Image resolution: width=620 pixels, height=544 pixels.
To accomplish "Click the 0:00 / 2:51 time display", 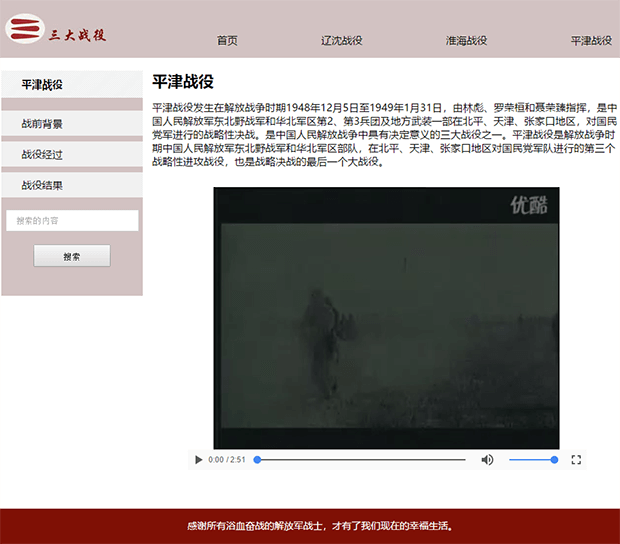I will pos(227,460).
